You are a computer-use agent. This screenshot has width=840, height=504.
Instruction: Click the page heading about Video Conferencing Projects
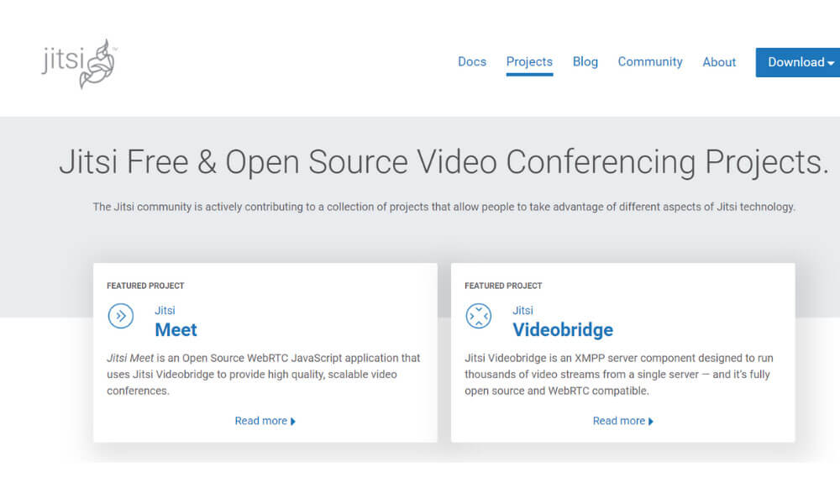click(444, 162)
